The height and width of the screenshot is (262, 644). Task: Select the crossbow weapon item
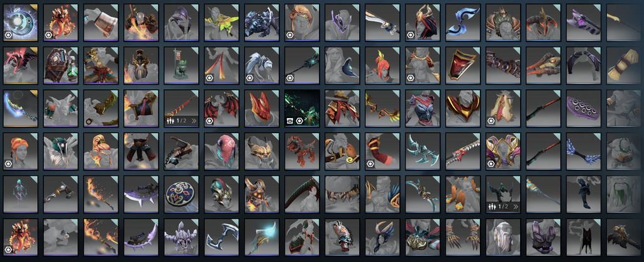coord(182,151)
